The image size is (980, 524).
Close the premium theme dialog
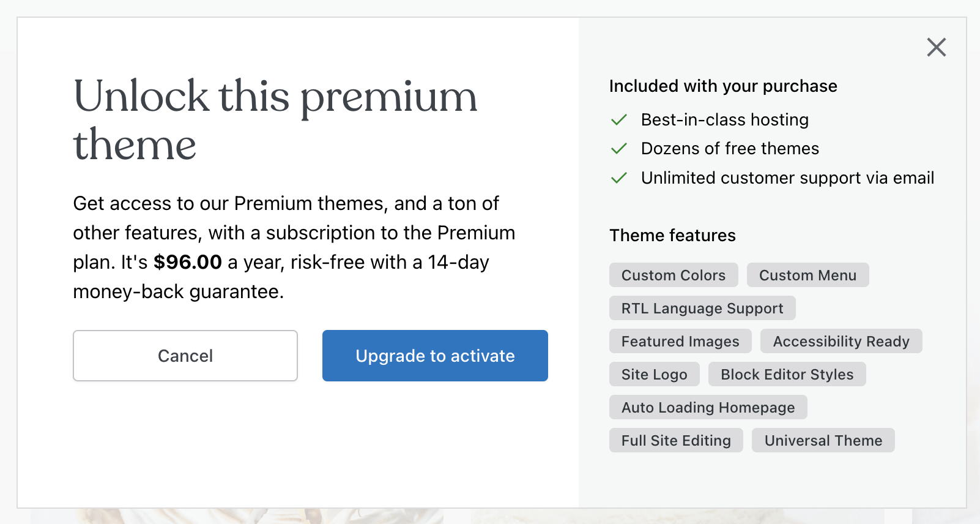point(937,47)
